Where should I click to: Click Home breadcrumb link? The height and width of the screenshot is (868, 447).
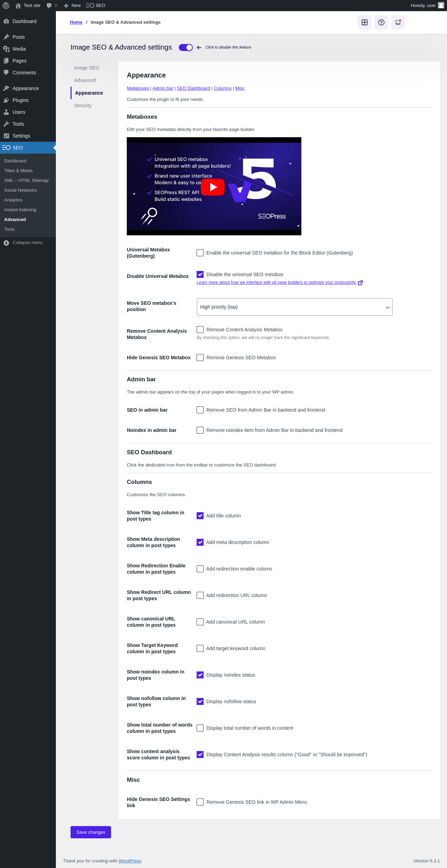point(76,22)
